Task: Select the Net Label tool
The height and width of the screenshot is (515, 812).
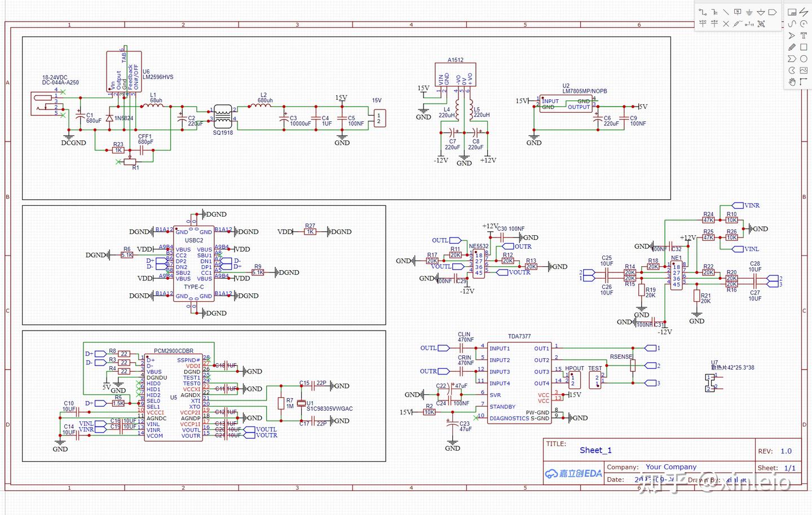Action: pos(738,12)
